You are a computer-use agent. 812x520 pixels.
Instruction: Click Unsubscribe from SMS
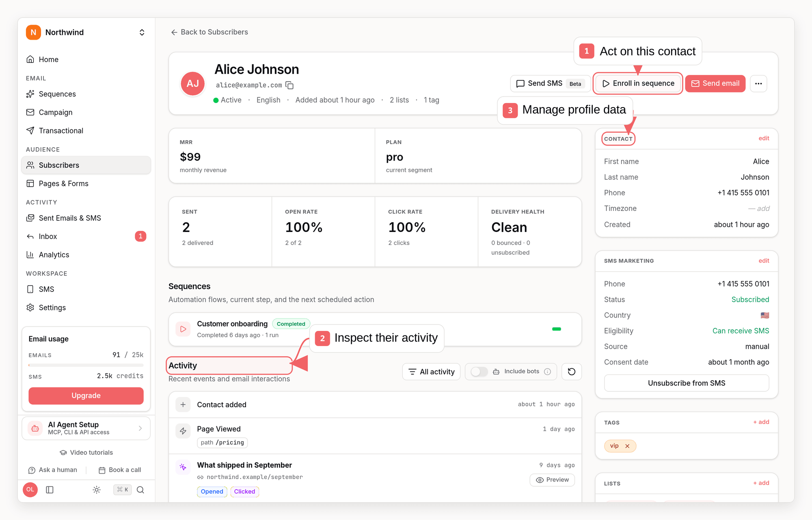pyautogui.click(x=687, y=383)
